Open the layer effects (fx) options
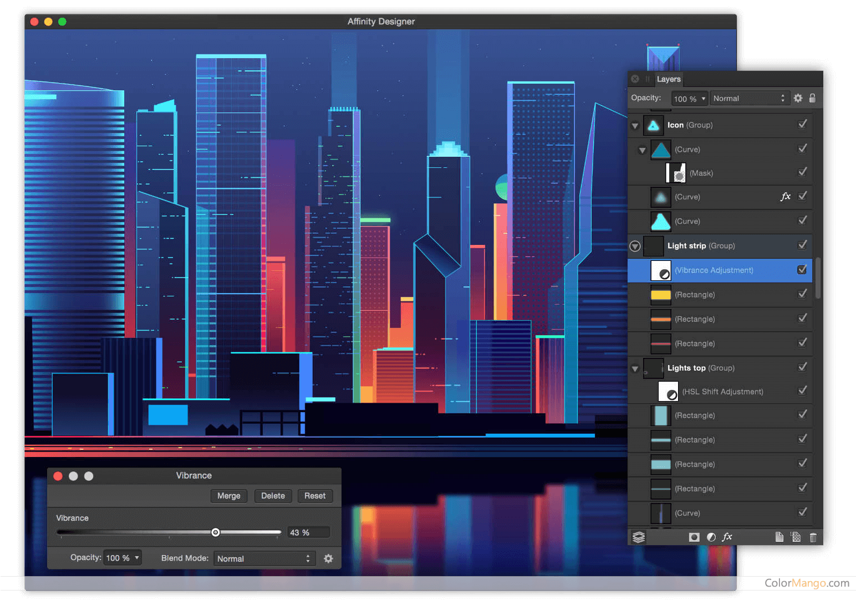The width and height of the screenshot is (856, 616). [727, 537]
